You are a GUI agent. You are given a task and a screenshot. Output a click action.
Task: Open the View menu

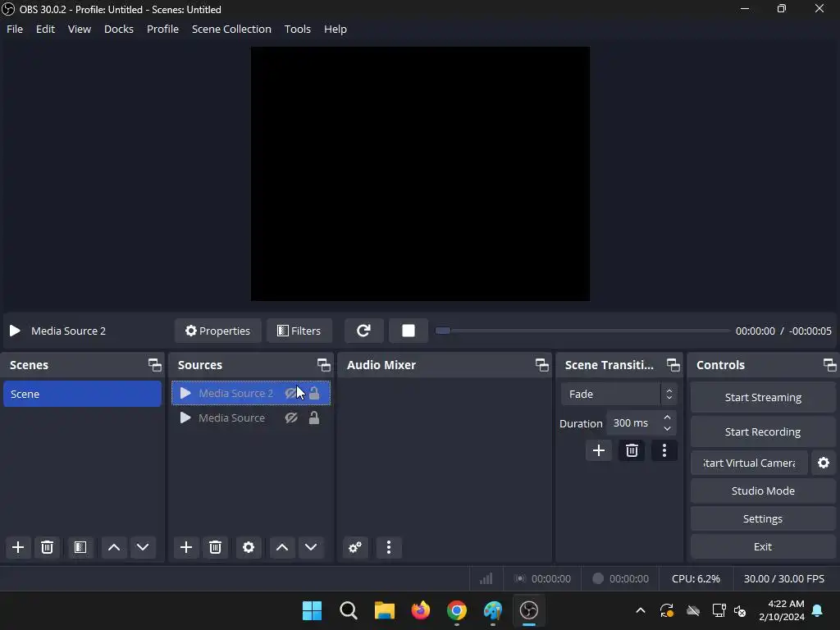tap(80, 29)
